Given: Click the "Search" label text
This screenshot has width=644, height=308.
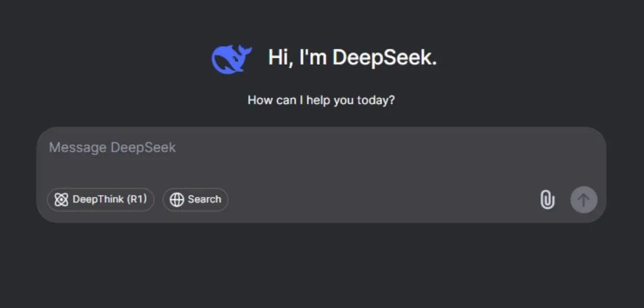Looking at the screenshot, I should point(205,199).
